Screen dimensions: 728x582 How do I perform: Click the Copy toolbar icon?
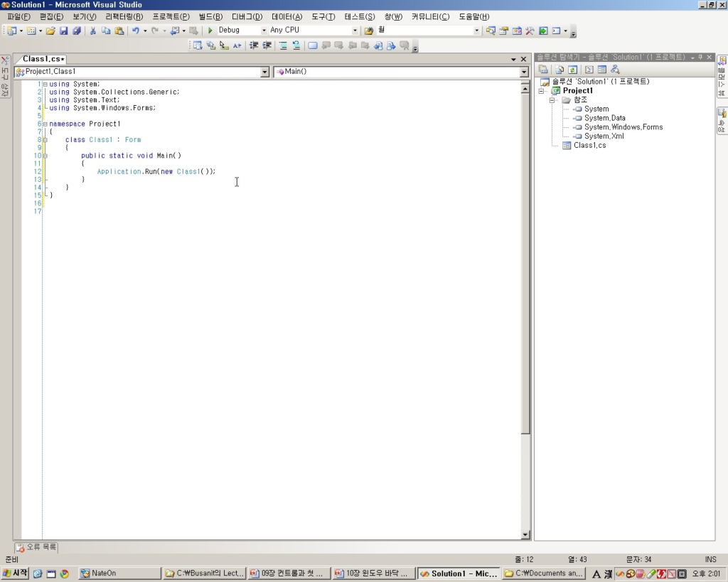tap(106, 31)
